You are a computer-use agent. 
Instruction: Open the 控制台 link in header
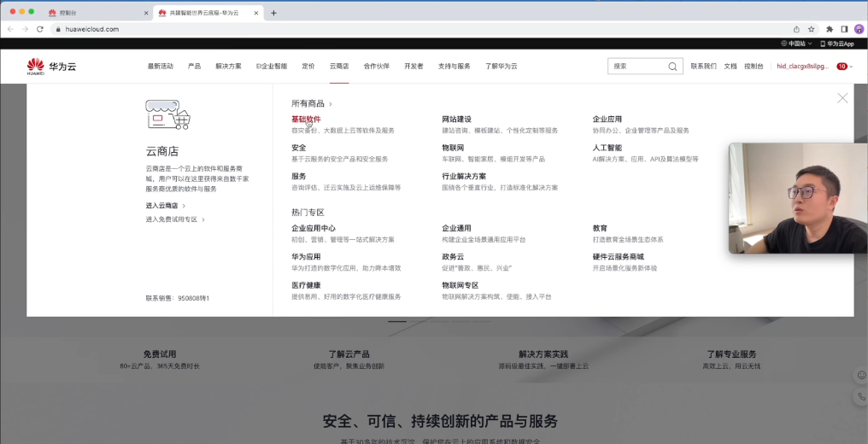754,67
